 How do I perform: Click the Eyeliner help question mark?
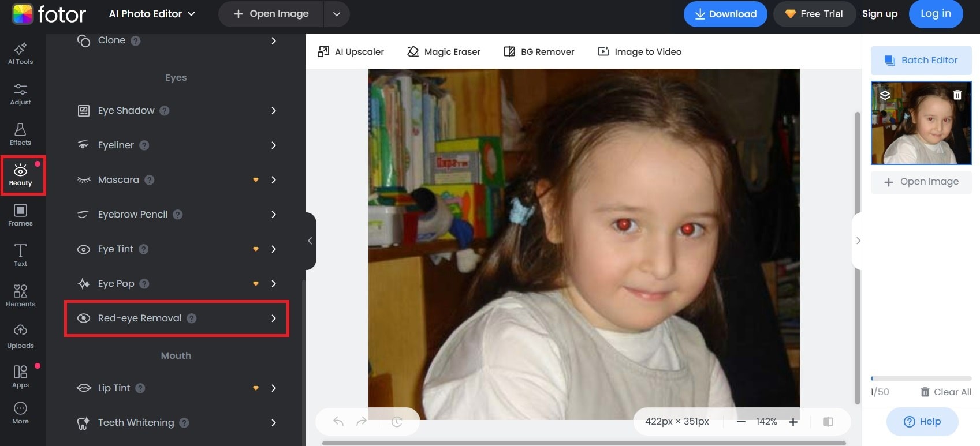pyautogui.click(x=144, y=145)
